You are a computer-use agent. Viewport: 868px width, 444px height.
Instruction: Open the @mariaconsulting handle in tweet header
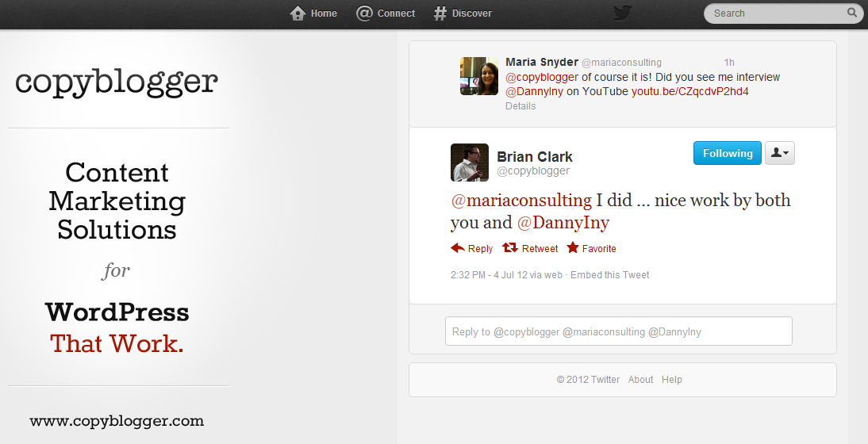coord(622,63)
